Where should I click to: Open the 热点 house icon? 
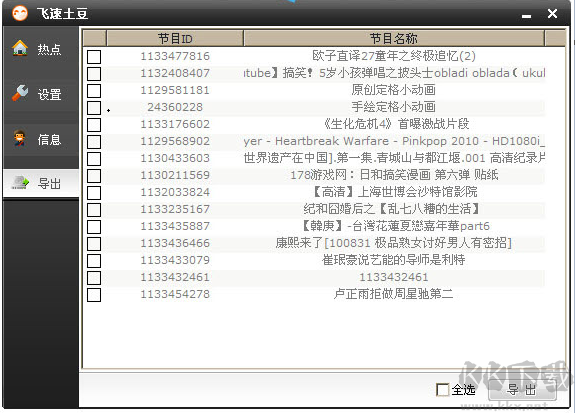(x=20, y=48)
